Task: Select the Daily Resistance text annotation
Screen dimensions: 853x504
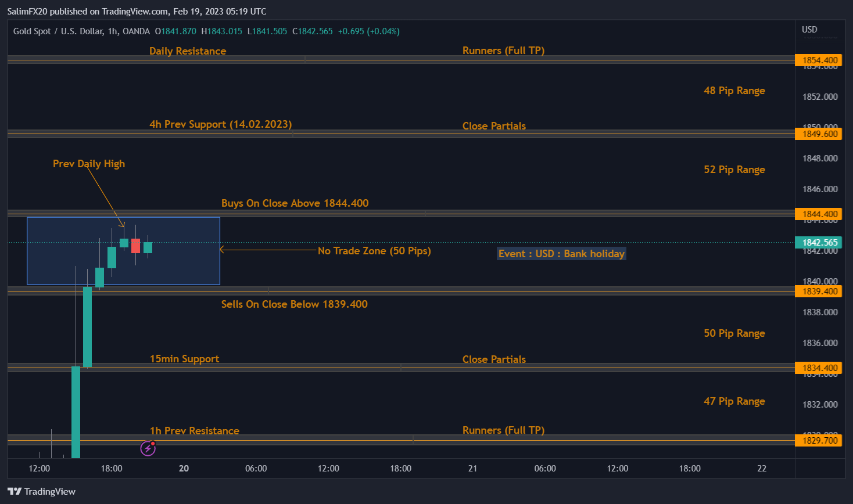Action: pyautogui.click(x=187, y=51)
